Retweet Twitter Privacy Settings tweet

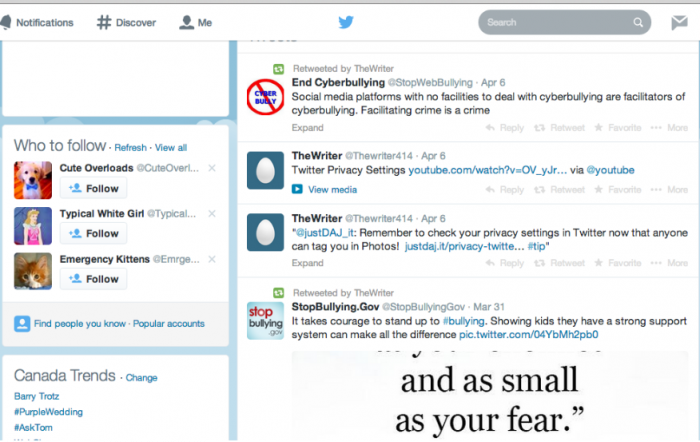point(559,190)
